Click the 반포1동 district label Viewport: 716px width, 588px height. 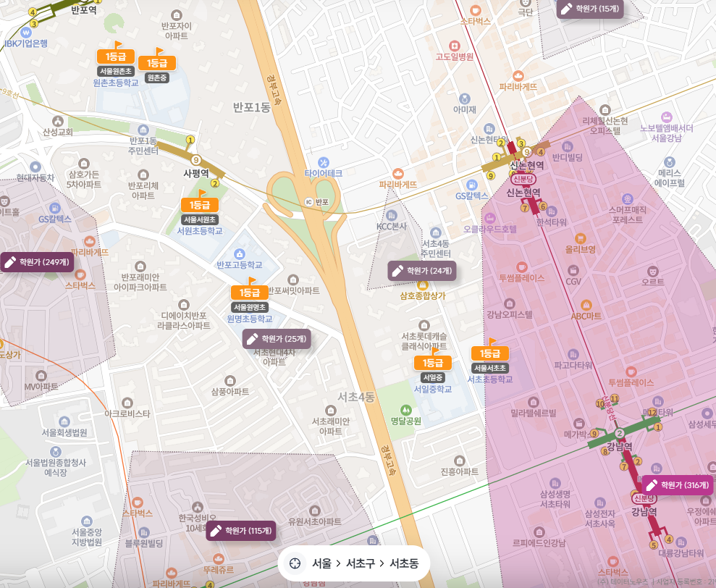[252, 108]
